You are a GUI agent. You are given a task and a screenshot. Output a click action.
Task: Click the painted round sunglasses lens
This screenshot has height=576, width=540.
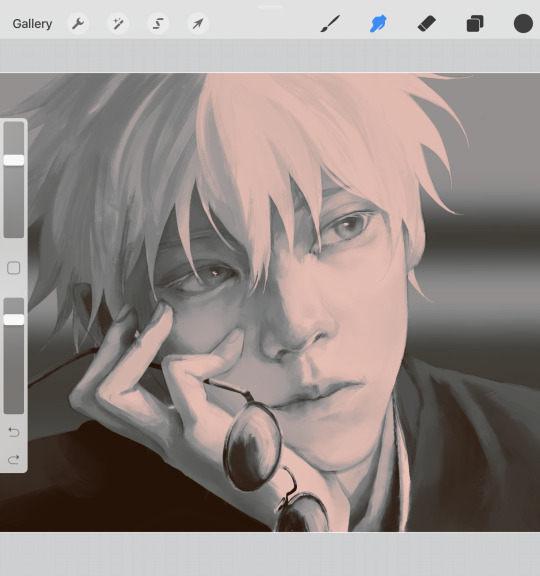(253, 447)
